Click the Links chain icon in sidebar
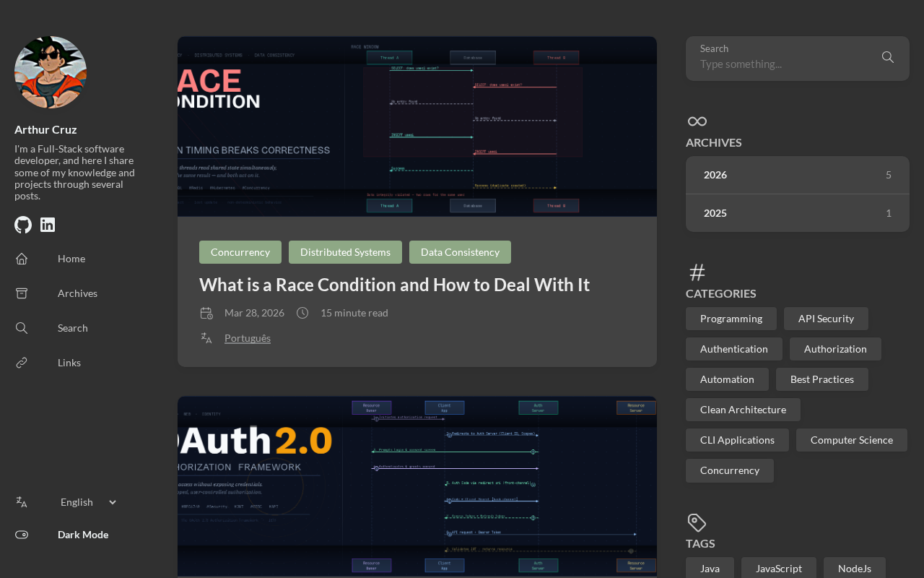924x578 pixels. (x=22, y=363)
